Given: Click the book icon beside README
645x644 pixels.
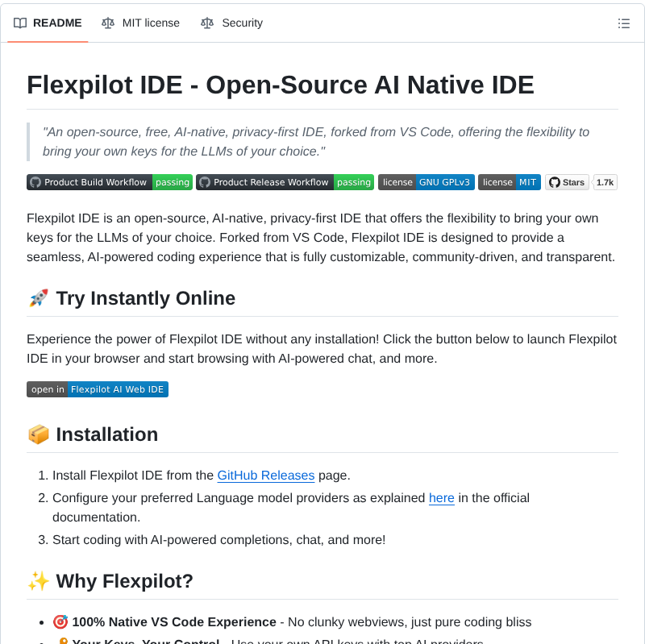Looking at the screenshot, I should pyautogui.click(x=19, y=23).
